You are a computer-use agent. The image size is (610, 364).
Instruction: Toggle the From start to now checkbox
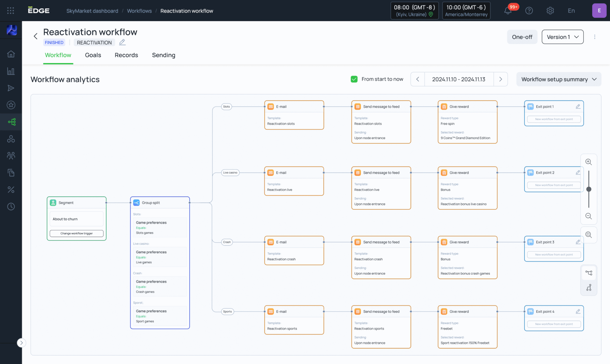pos(354,79)
